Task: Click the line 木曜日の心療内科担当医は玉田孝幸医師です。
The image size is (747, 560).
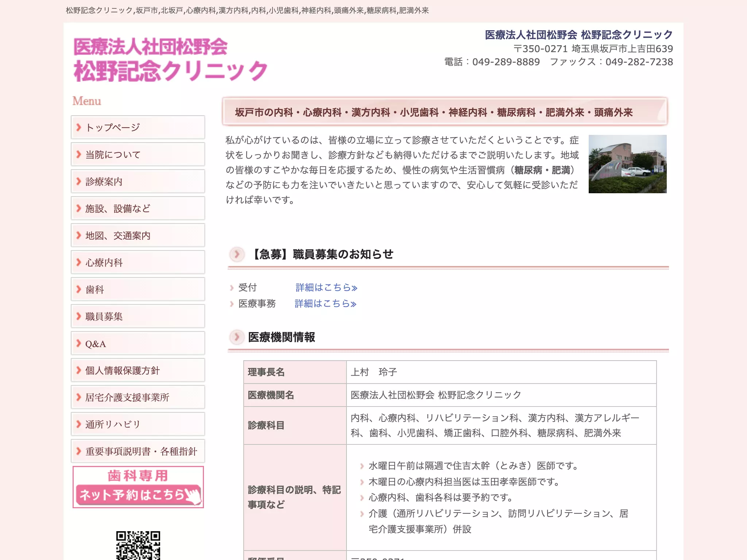Action: [x=464, y=482]
